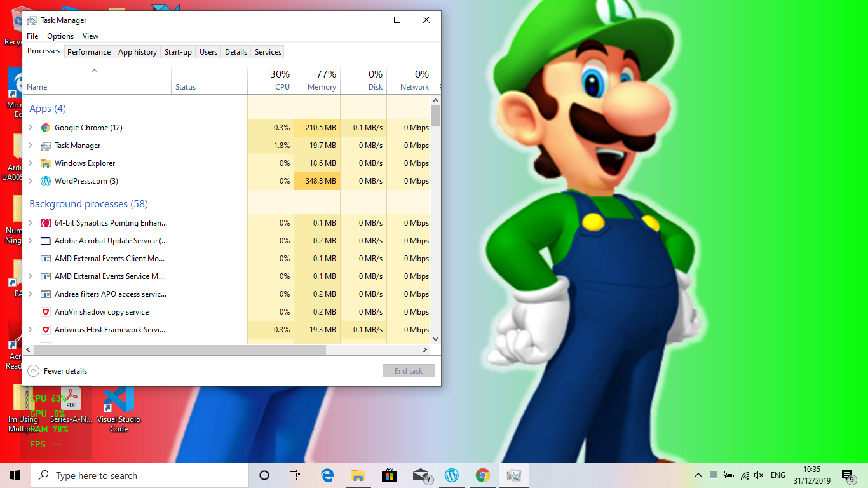Click the Adobe Acrobat Update Service icon

(x=46, y=241)
